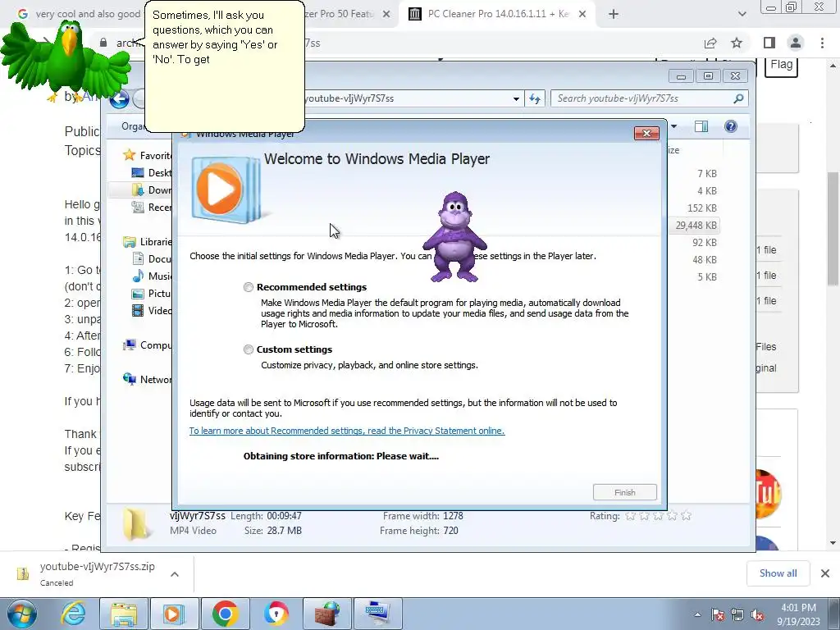Expand the youtube-vIjWyr7S7ss.zip download options caret
Image resolution: width=840 pixels, height=630 pixels.
(x=175, y=574)
